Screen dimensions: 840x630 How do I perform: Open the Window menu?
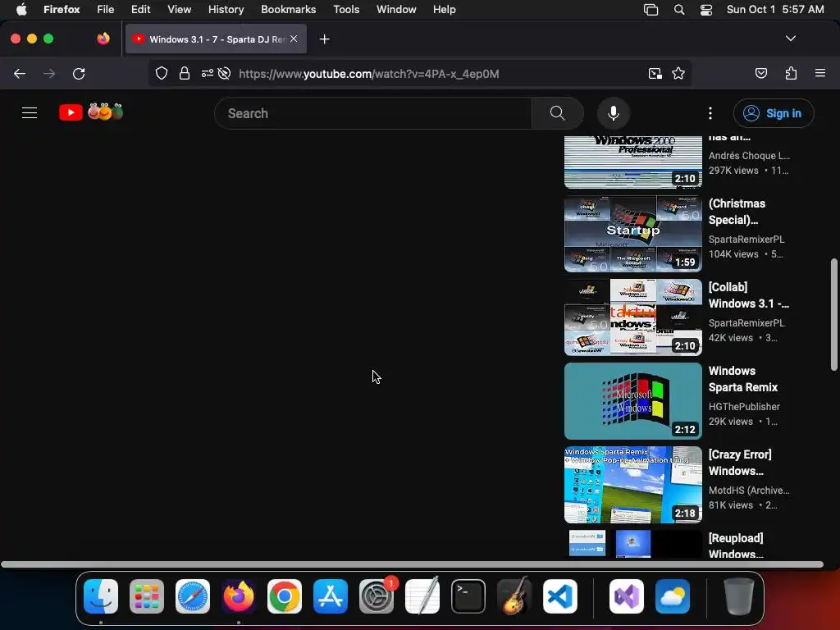(x=396, y=10)
